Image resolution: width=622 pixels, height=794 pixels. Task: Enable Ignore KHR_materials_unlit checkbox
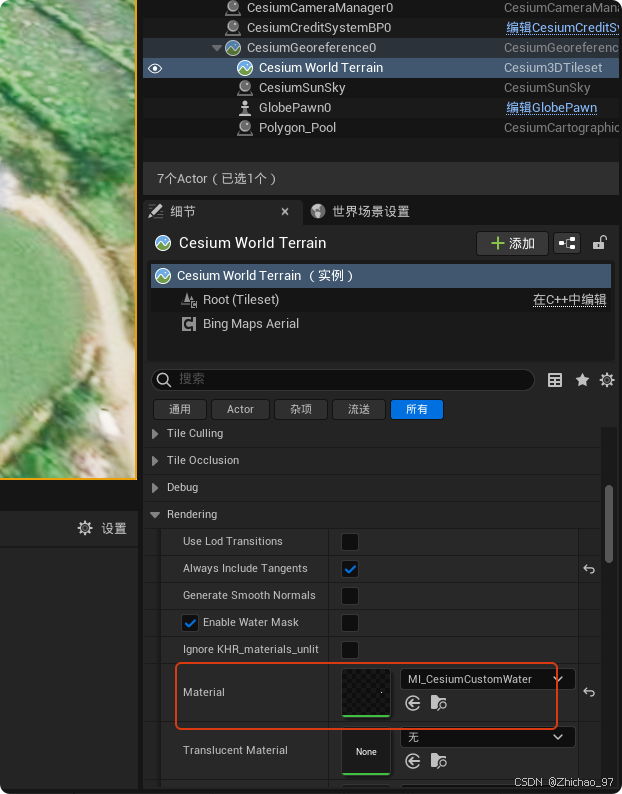tap(350, 650)
